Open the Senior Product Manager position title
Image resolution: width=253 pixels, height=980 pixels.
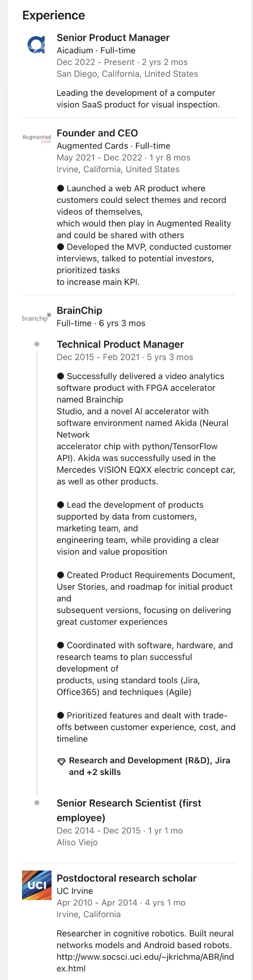tap(113, 38)
